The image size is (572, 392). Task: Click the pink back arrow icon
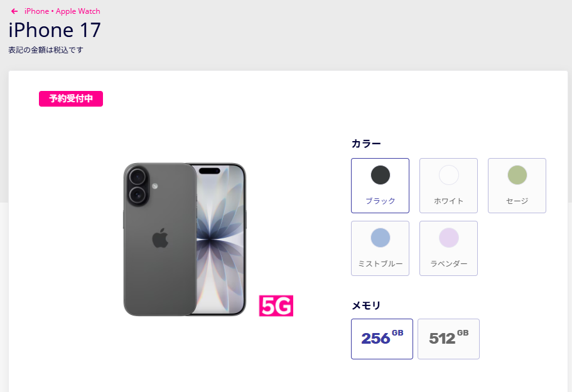[14, 11]
